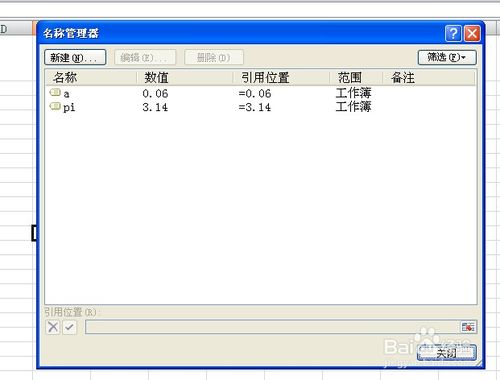
Task: Select the defined name row 'pi'
Action: pos(260,107)
